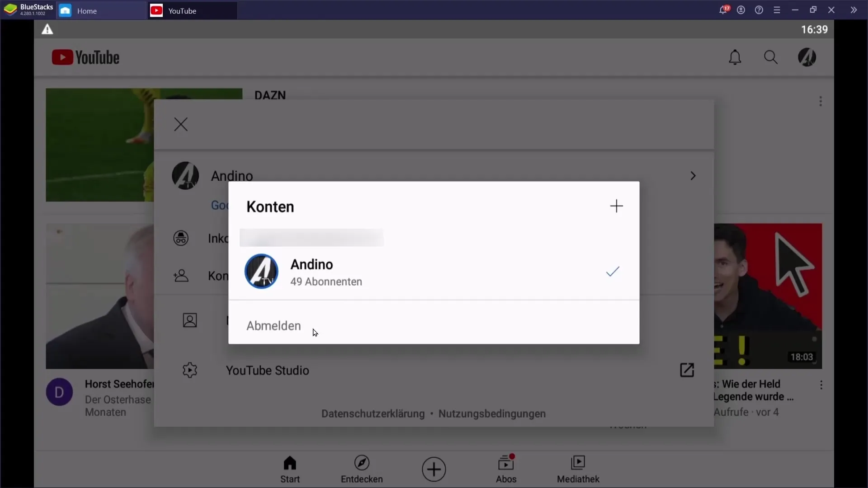
Task: Click the Andino name in account menu
Action: 232,175
